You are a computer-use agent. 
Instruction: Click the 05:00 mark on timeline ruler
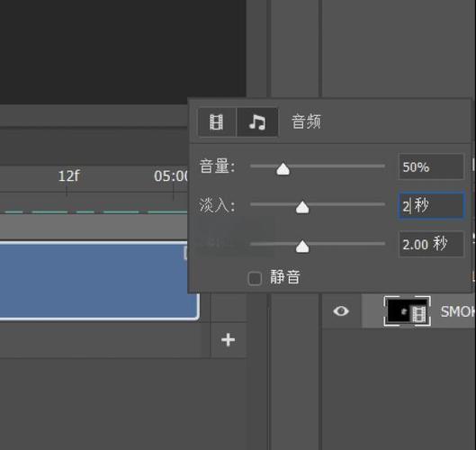[x=171, y=175]
